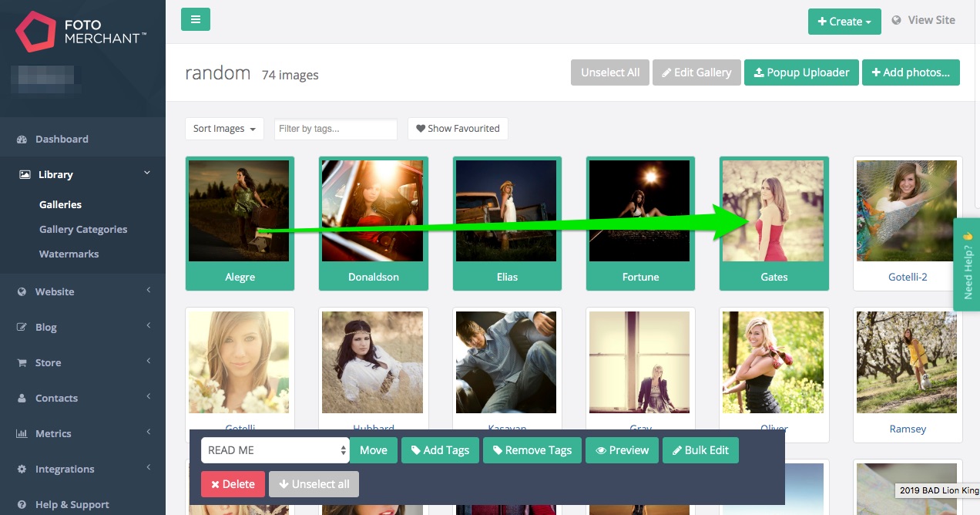
Task: Open Watermarks in the sidebar
Action: coord(69,254)
